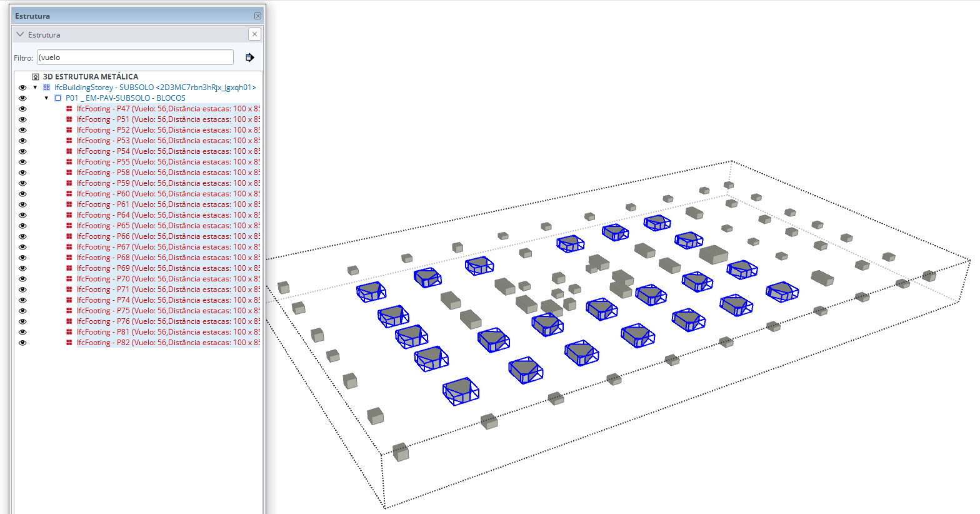The height and width of the screenshot is (514, 980).
Task: Click the Estrutura window title bar
Action: 137,16
